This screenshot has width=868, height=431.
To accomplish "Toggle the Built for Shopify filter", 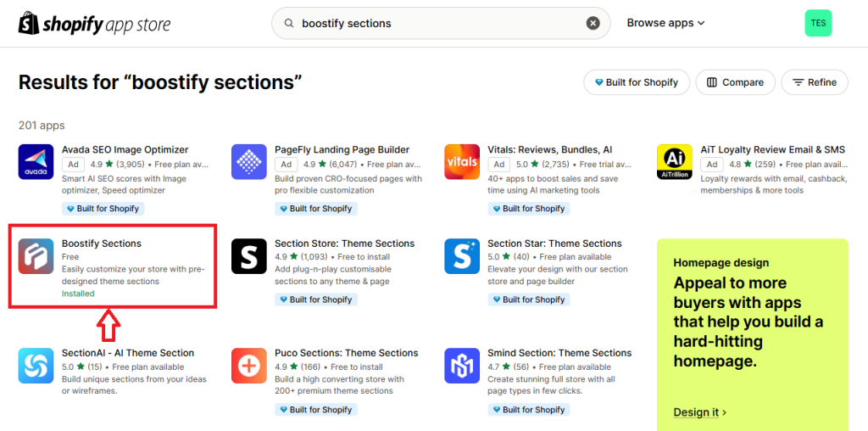I will click(x=637, y=82).
